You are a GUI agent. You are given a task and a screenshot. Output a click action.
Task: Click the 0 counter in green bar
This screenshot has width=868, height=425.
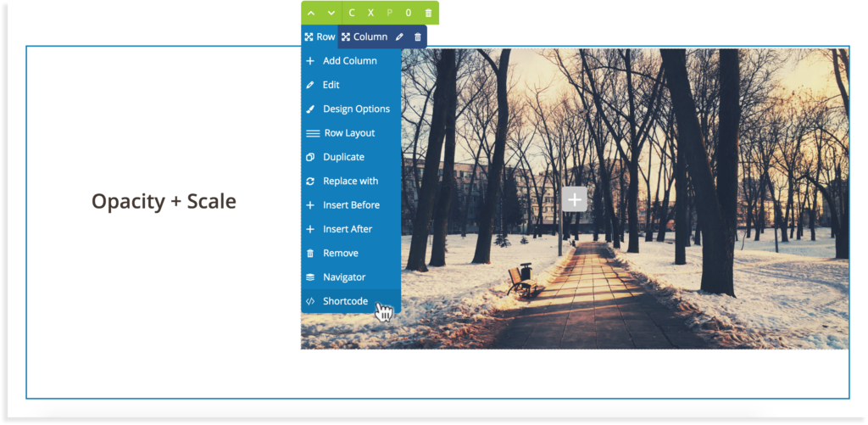pos(409,13)
